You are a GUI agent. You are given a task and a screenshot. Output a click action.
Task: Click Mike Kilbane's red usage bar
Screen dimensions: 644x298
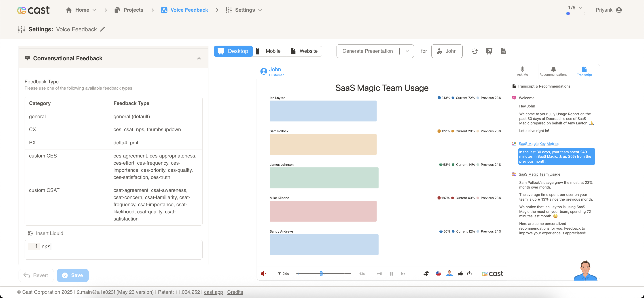pos(323,211)
